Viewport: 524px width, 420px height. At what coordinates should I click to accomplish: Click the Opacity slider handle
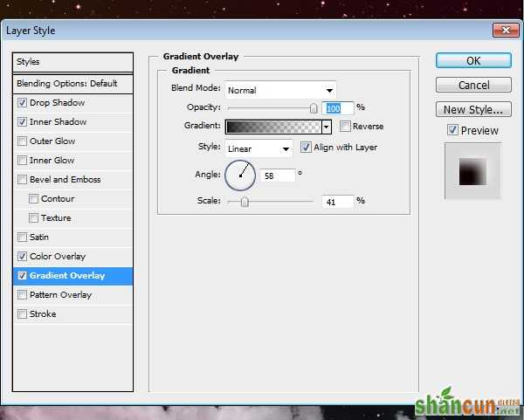pyautogui.click(x=314, y=108)
